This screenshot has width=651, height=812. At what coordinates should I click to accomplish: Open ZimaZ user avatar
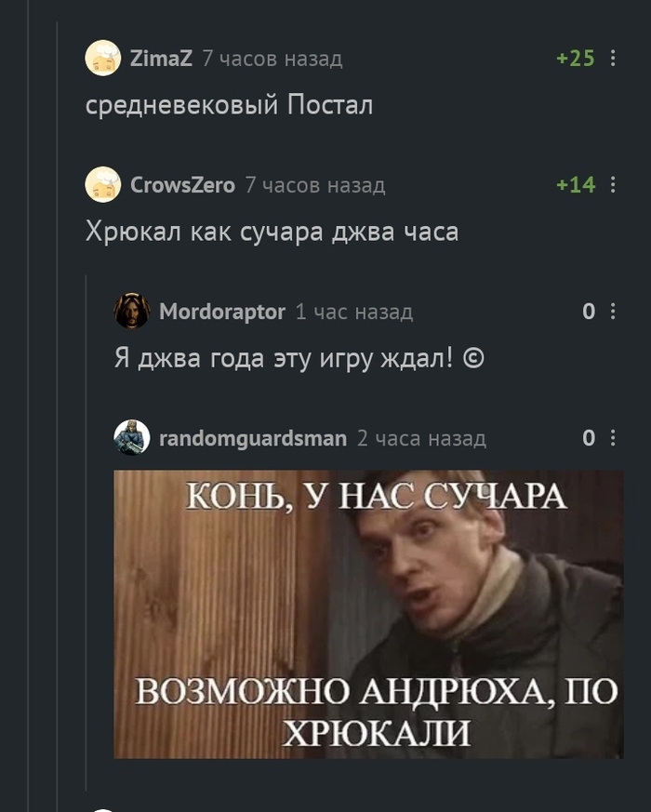coord(103,58)
